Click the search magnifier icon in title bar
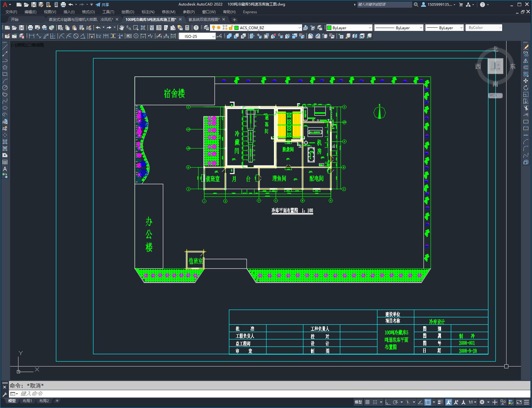532x408 pixels. pyautogui.click(x=416, y=5)
